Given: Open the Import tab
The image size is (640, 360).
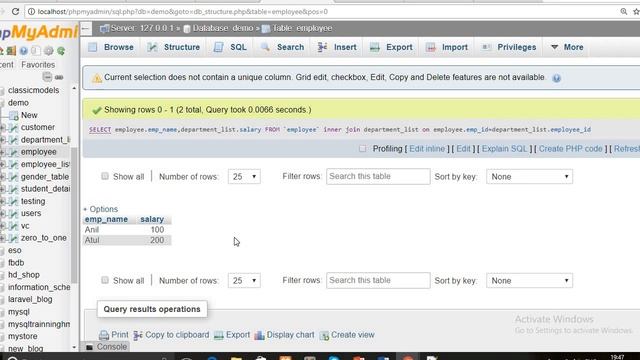Looking at the screenshot, I should (x=447, y=47).
